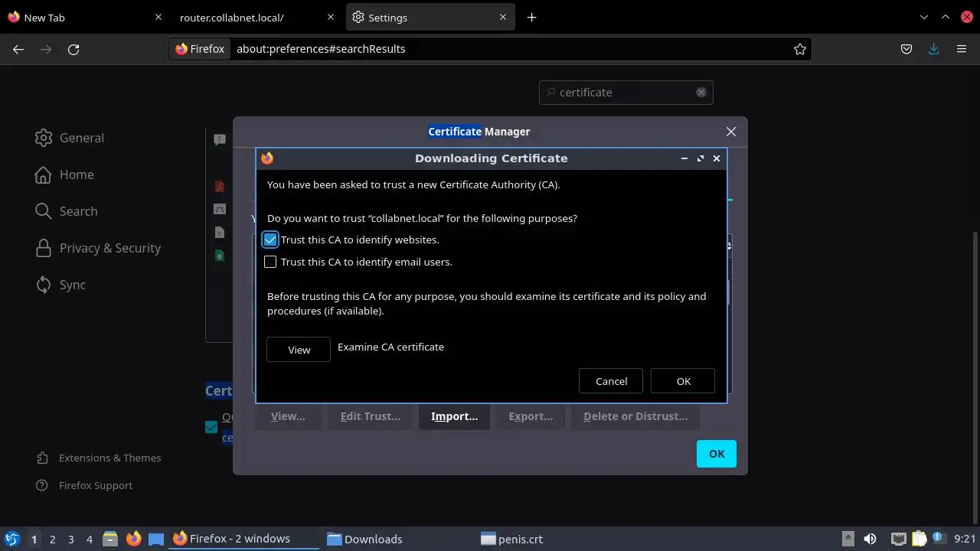
Task: Open network status tray icon
Action: tap(899, 539)
